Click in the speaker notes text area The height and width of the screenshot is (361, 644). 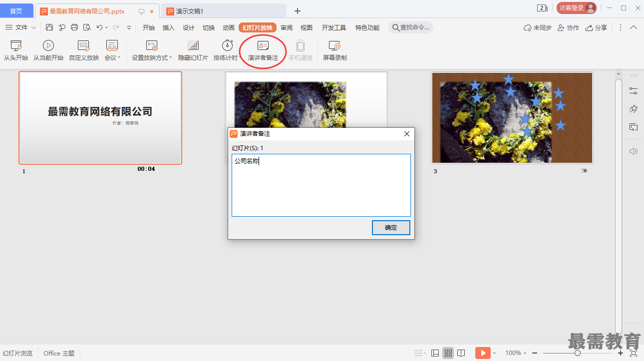click(321, 185)
